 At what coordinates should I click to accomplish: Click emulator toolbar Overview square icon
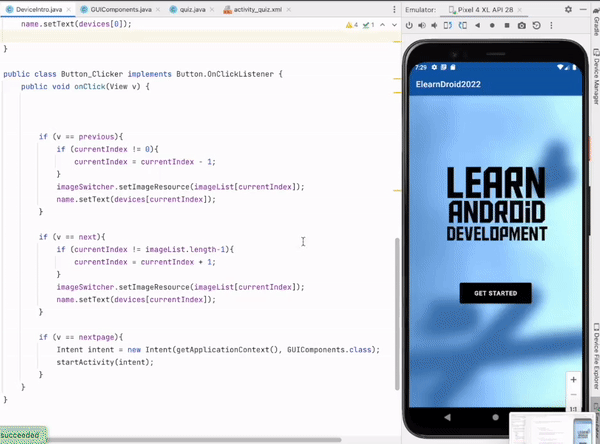click(507, 26)
